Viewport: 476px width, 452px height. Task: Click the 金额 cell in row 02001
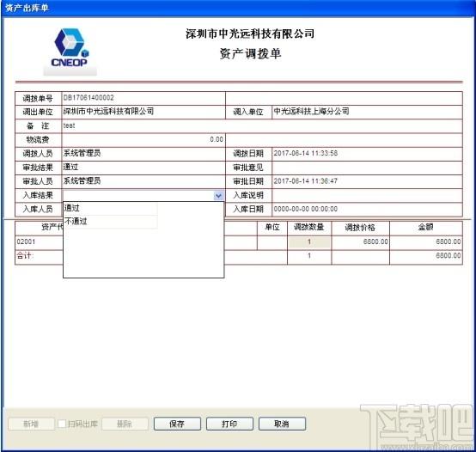pyautogui.click(x=426, y=242)
